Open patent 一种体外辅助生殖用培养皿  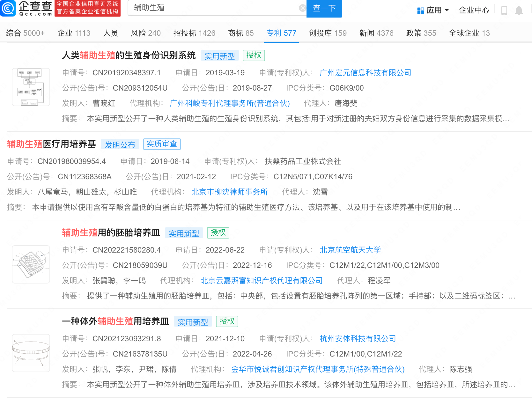(x=115, y=321)
